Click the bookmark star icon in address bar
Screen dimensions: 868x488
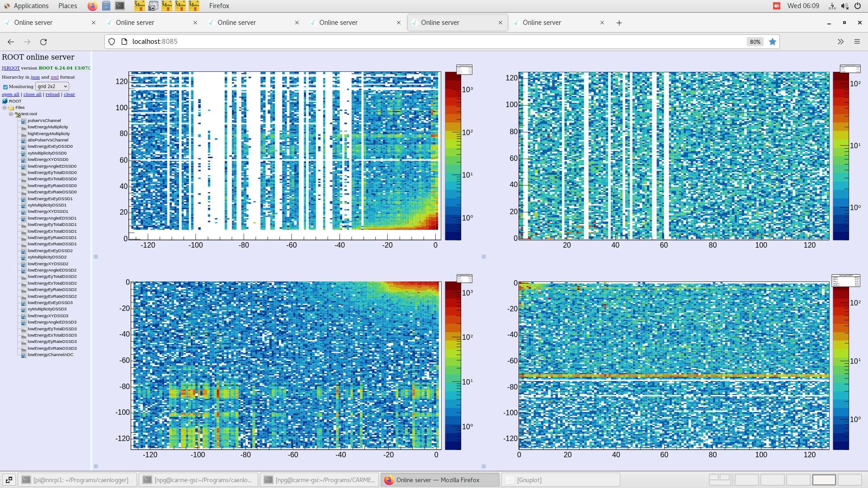pos(773,42)
